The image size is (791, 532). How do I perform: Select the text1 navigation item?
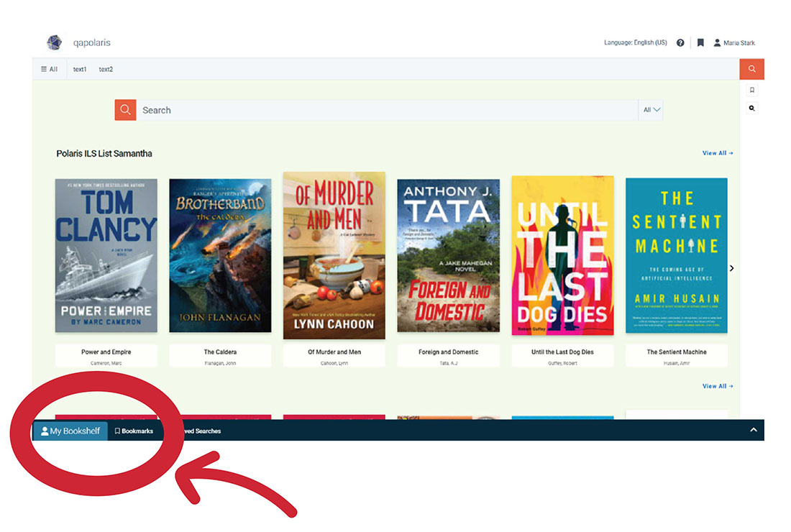[x=80, y=69]
